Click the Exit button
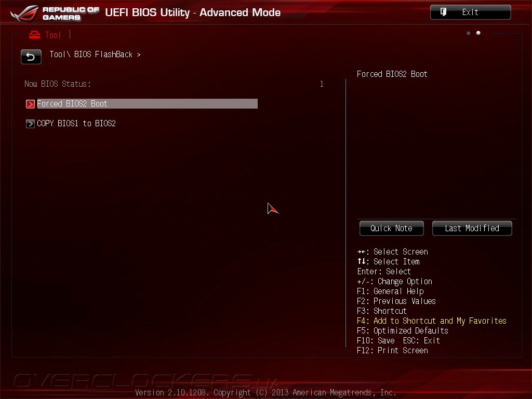This screenshot has width=532, height=399. point(470,12)
